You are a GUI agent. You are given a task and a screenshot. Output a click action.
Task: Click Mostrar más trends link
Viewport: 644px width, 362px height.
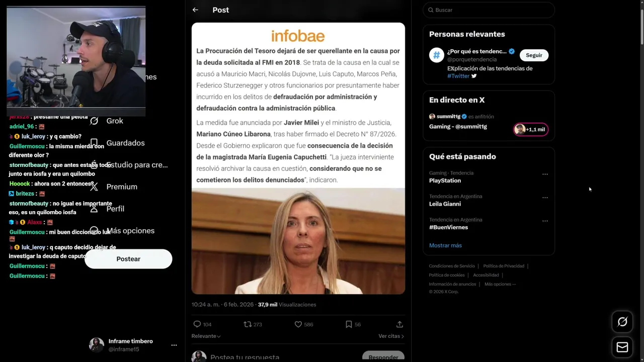(445, 245)
